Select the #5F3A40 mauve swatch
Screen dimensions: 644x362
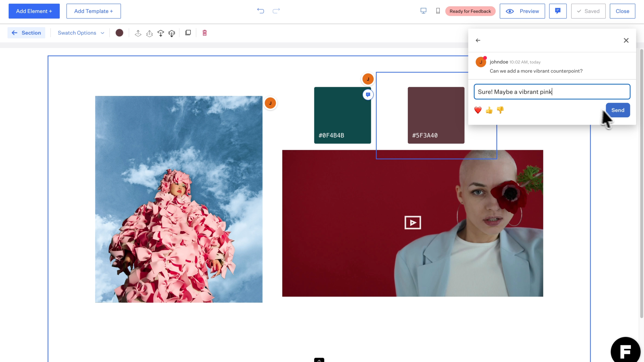pyautogui.click(x=436, y=115)
